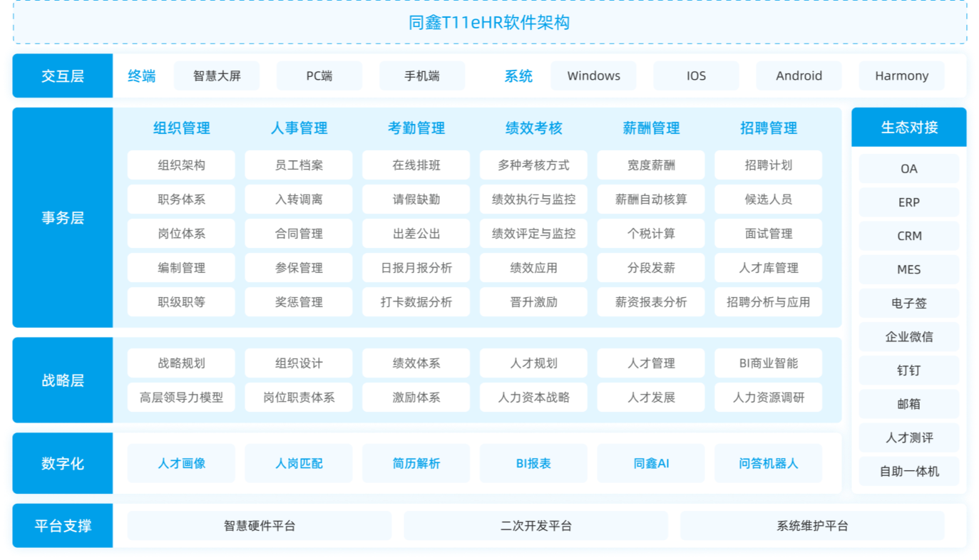Viewport: 979px width, 560px height.
Task: Open the BI报表 feature
Action: click(533, 463)
